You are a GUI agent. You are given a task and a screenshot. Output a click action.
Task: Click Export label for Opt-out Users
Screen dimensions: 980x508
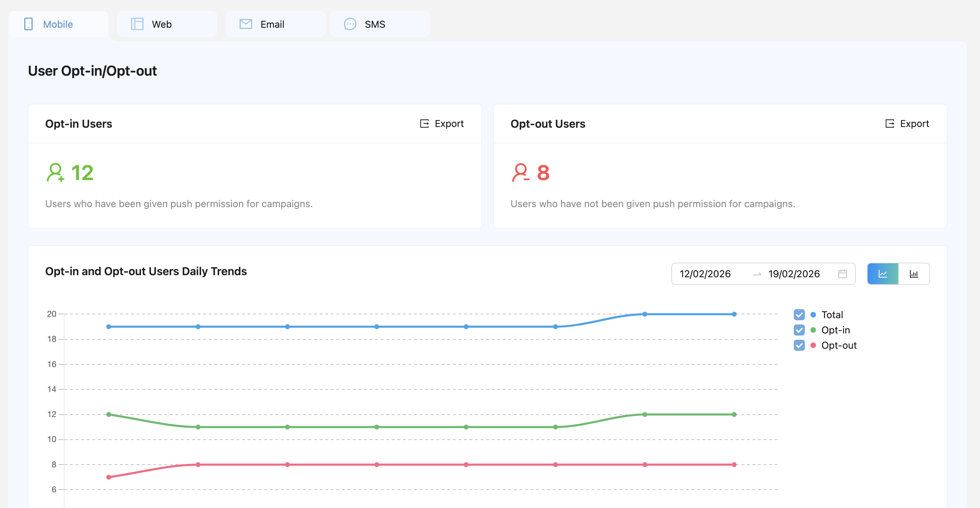click(x=914, y=124)
